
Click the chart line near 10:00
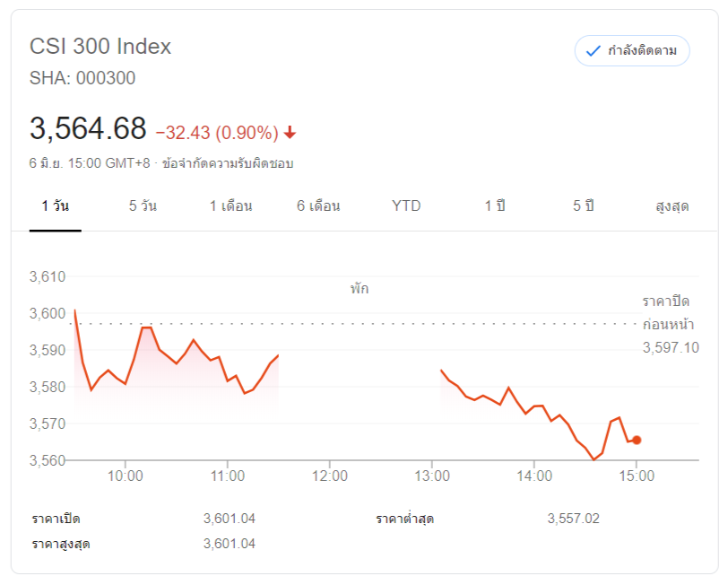126,383
